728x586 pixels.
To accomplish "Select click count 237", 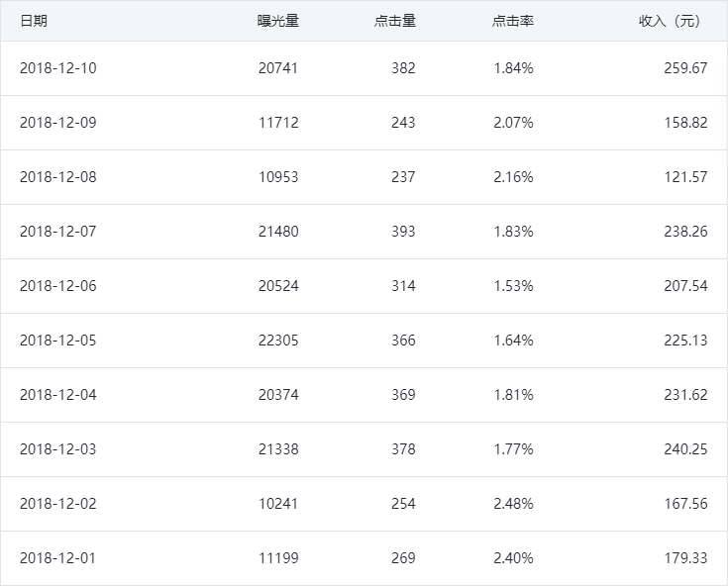I will point(402,177).
